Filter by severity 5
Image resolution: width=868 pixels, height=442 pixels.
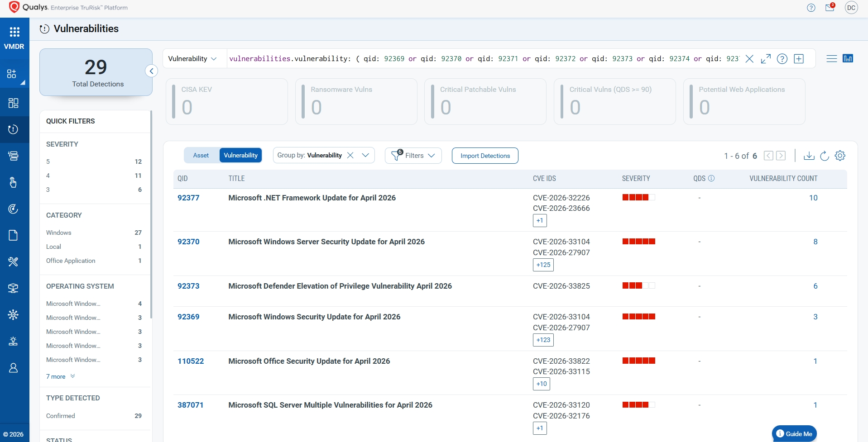48,162
